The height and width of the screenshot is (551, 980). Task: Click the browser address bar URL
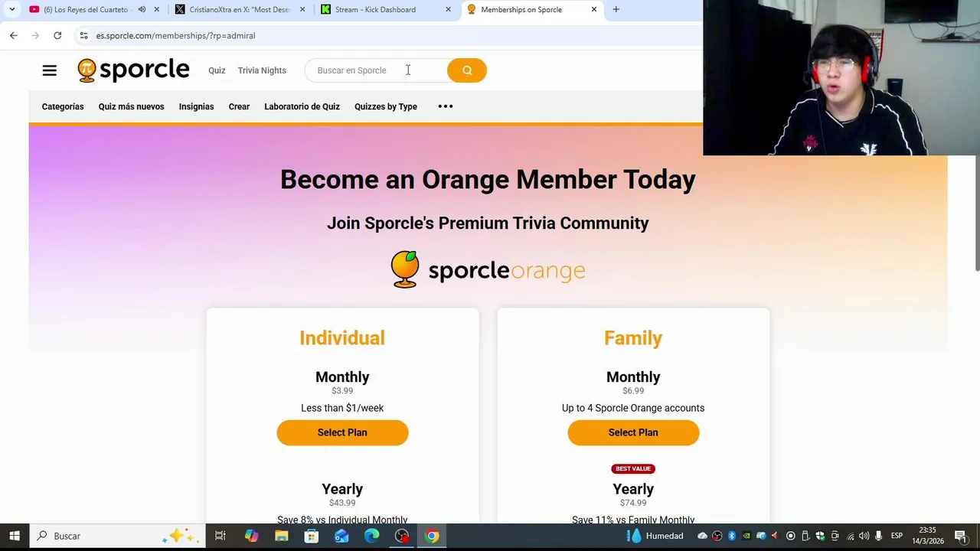(175, 35)
